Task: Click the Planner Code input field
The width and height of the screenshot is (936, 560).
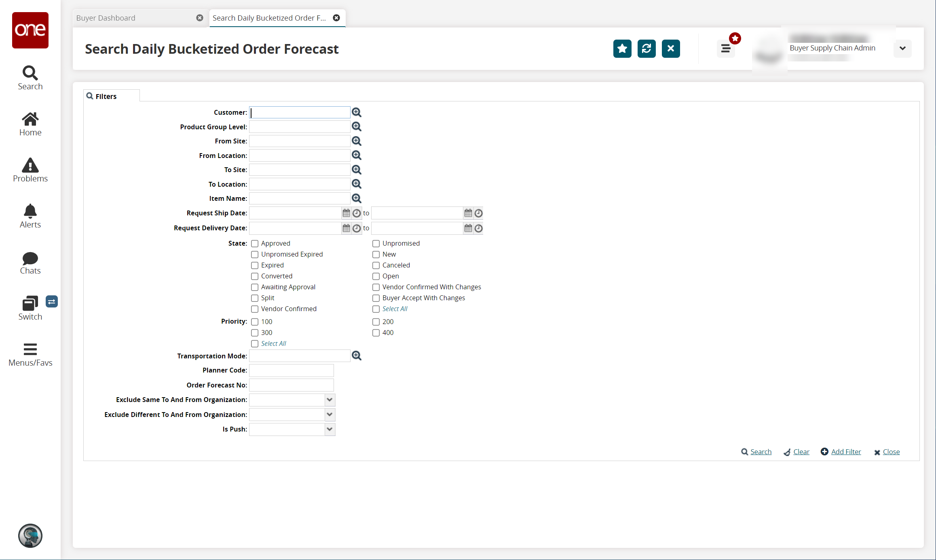Action: coord(291,370)
